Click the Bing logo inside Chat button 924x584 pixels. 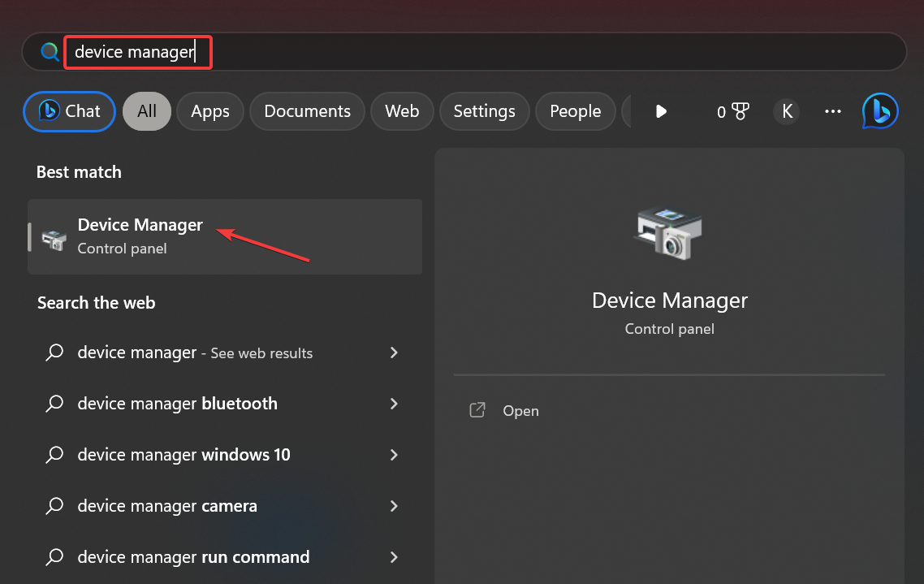point(49,110)
